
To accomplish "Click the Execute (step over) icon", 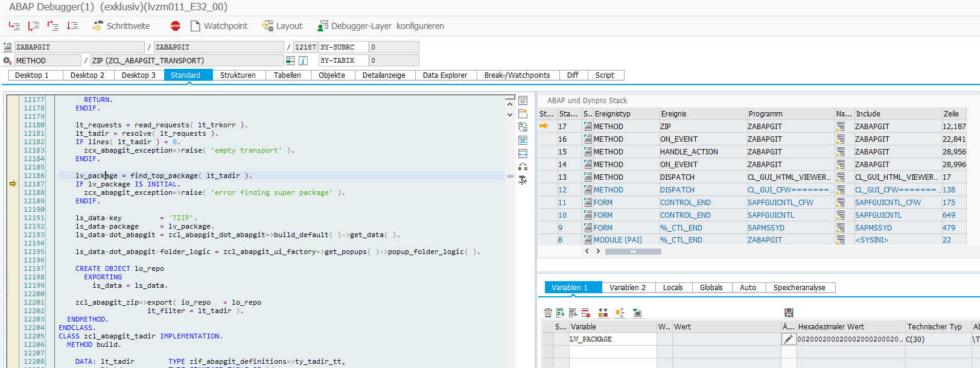I will 33,26.
